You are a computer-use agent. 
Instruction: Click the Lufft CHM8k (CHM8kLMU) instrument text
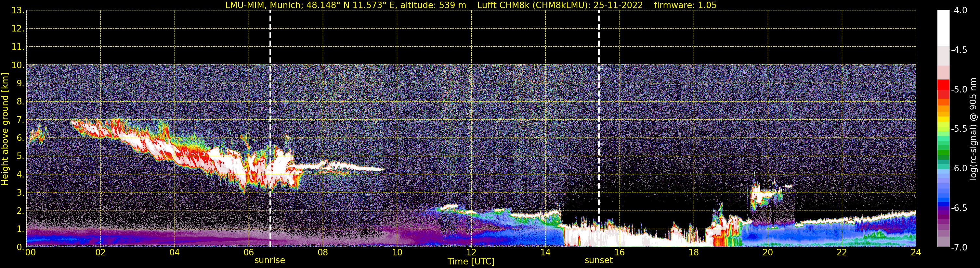[560, 5]
